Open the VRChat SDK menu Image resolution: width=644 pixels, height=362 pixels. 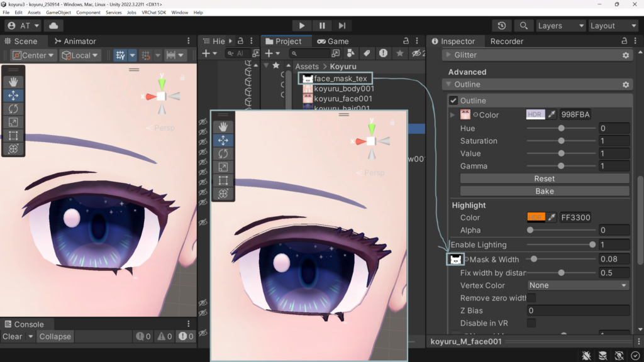click(x=153, y=13)
